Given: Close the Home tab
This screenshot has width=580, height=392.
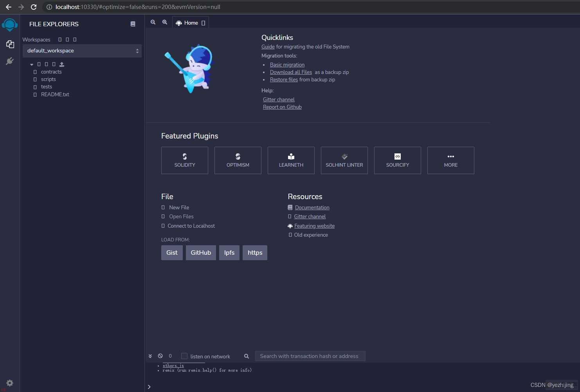Looking at the screenshot, I should click(203, 23).
